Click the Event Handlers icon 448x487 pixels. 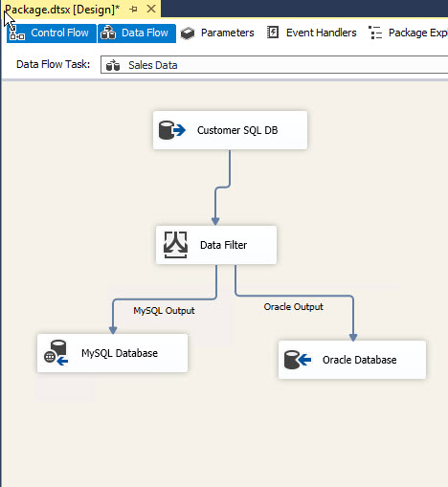pos(273,33)
